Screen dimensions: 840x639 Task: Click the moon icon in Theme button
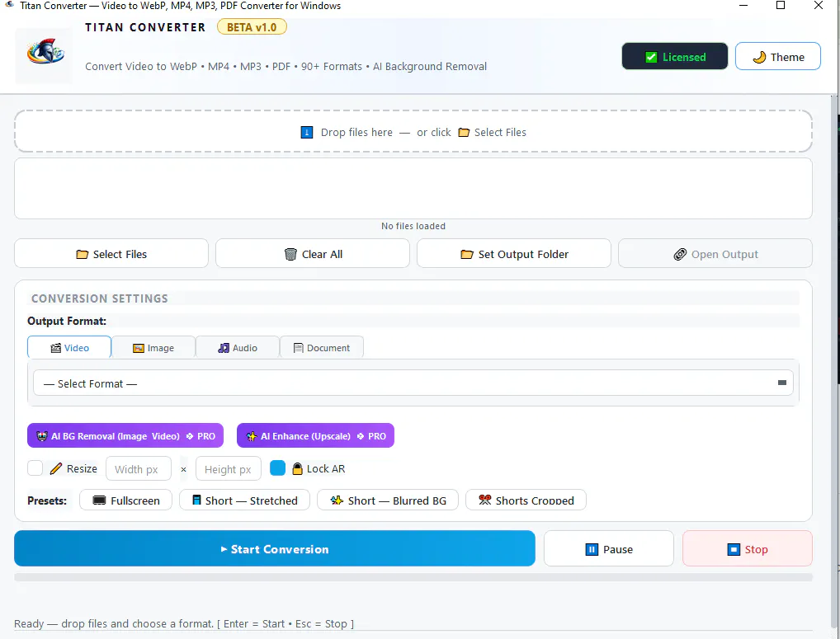[x=759, y=57]
